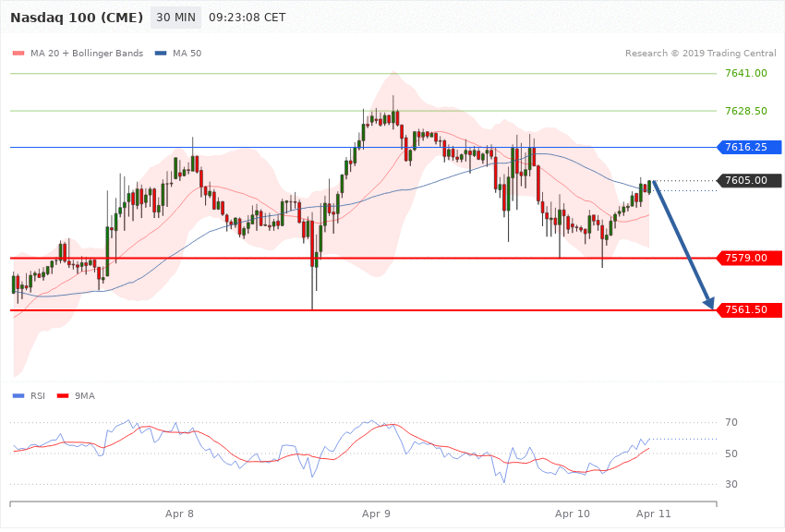Viewport: 785px width, 532px height.
Task: Click the red 7561.50 support price tag
Action: (749, 309)
